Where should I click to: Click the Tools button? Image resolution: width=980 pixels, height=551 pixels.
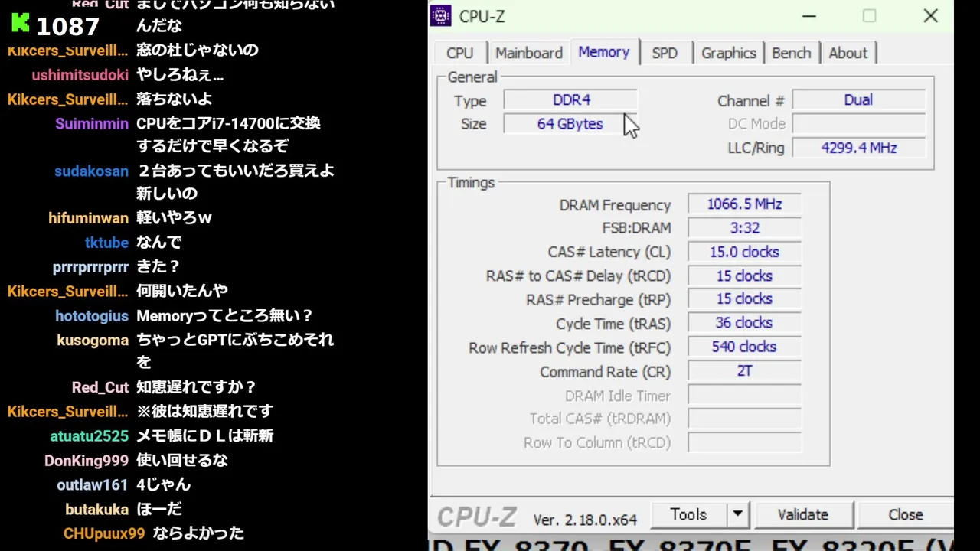click(x=688, y=515)
